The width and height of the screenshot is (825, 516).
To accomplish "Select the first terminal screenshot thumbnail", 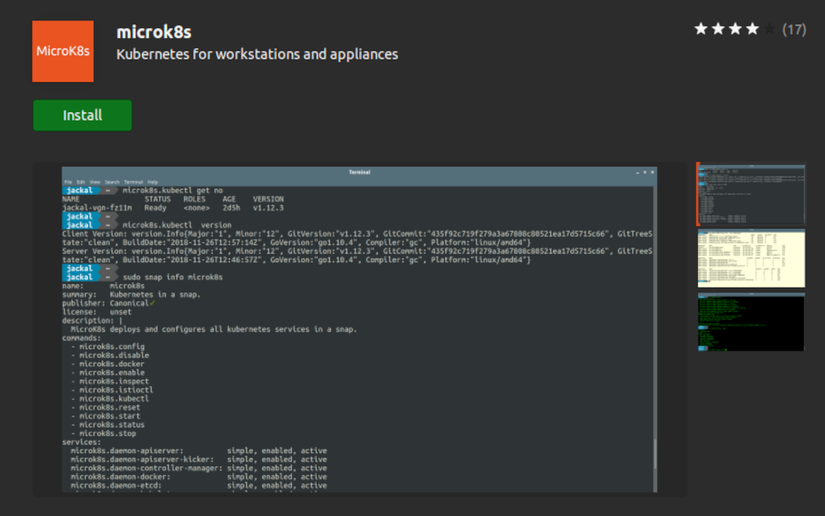I will click(x=751, y=194).
